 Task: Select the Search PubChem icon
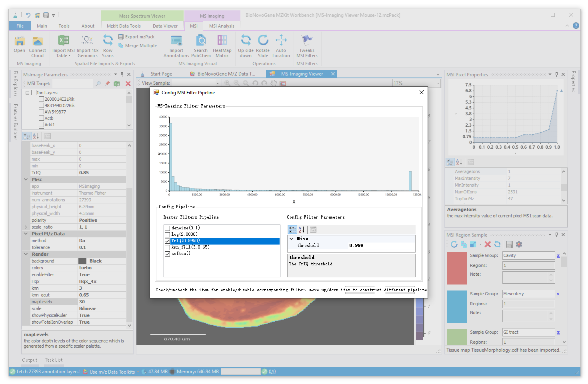point(201,40)
